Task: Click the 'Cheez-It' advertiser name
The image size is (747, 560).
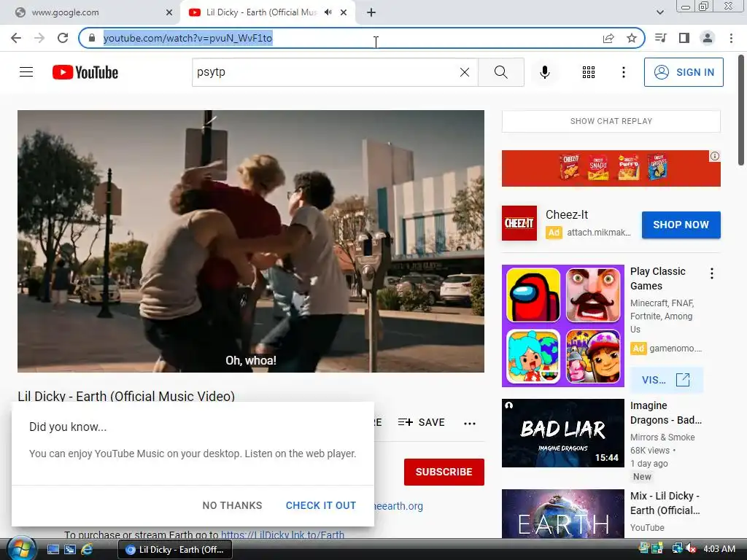Action: coord(566,214)
